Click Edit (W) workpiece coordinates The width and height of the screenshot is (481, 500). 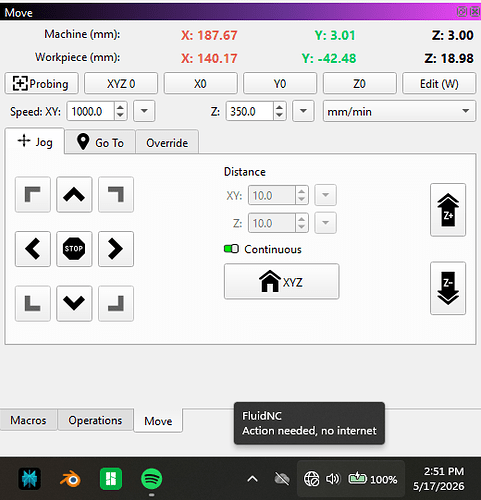[x=439, y=83]
